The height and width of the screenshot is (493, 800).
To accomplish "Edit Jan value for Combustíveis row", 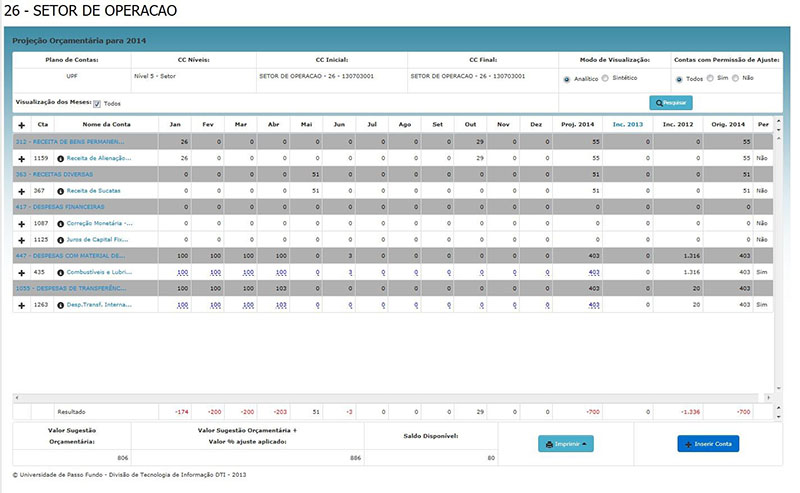I will coord(182,273).
